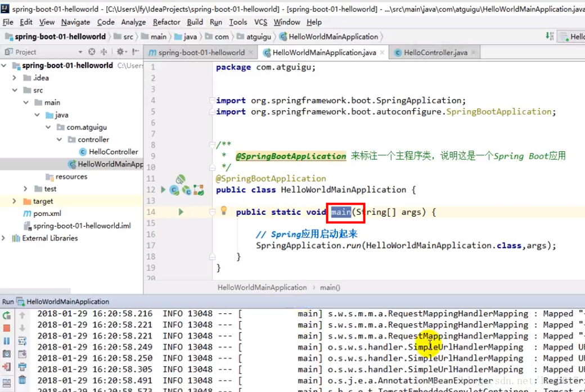The width and height of the screenshot is (585, 392).
Task: Collapse the controller package arrow
Action: pos(60,139)
